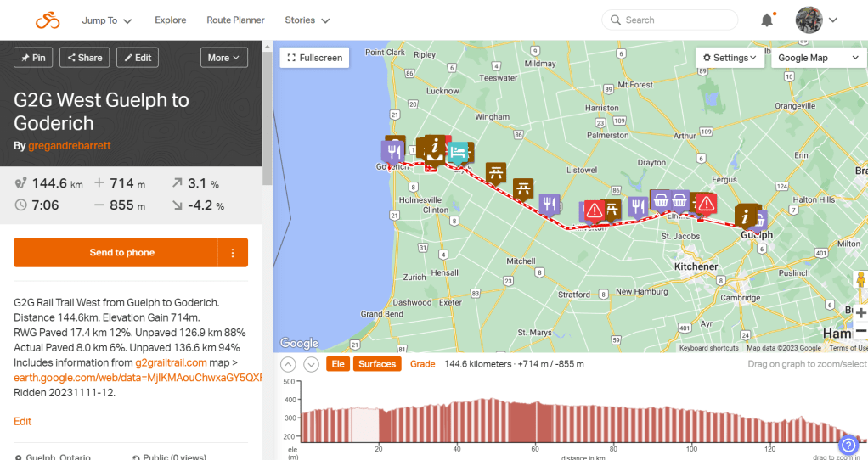The image size is (868, 460).
Task: Open the blue help question mark button
Action: 847,445
